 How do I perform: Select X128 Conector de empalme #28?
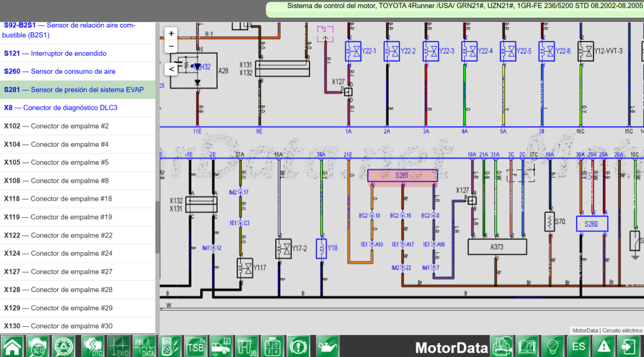[x=77, y=290]
